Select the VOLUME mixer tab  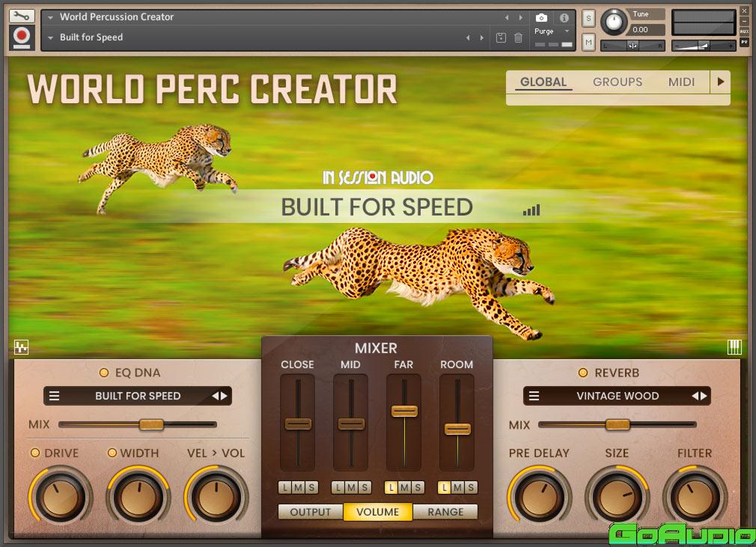[377, 512]
